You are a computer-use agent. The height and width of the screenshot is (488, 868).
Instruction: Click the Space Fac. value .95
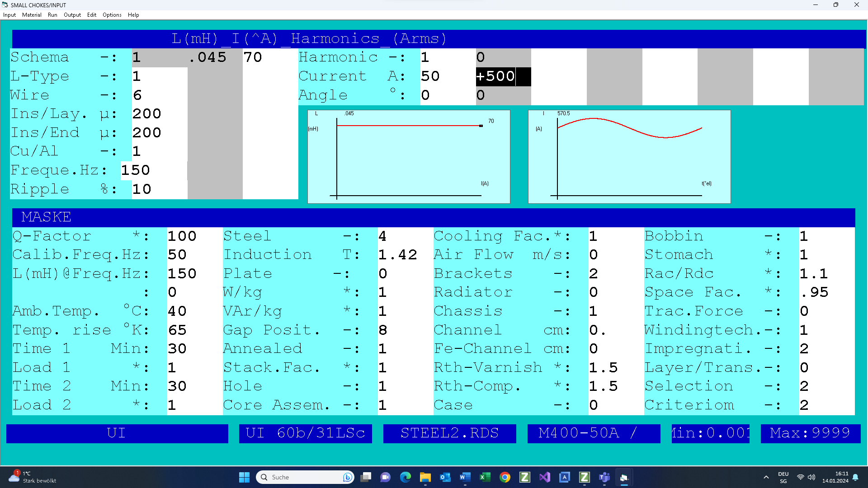tap(827, 292)
